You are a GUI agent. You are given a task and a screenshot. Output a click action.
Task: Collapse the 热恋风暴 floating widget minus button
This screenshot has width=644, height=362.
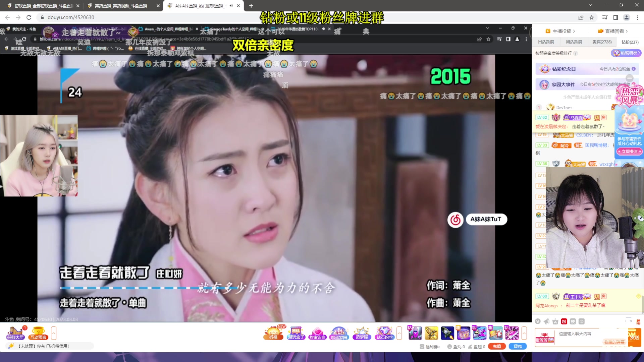(x=630, y=78)
